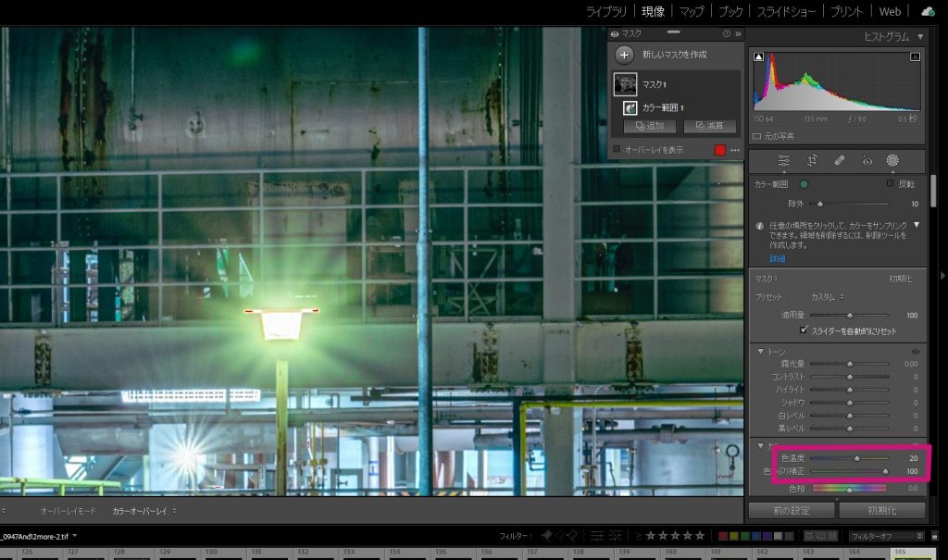Image resolution: width=948 pixels, height=560 pixels.
Task: Click the 前の設定 button
Action: (792, 510)
